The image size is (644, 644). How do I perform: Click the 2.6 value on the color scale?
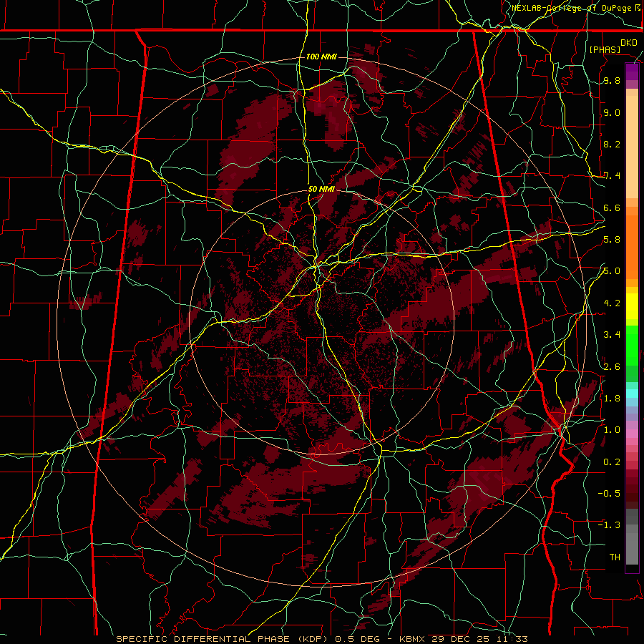pyautogui.click(x=612, y=366)
